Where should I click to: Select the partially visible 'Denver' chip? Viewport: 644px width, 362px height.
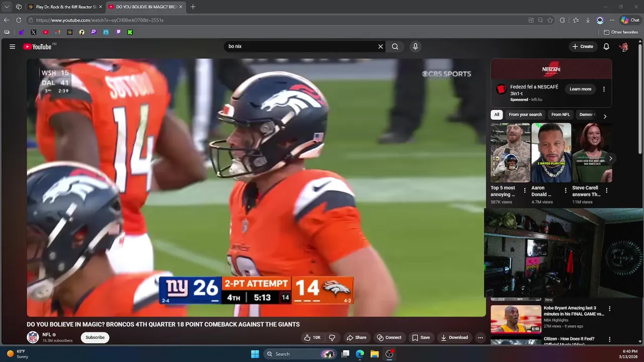(x=587, y=115)
